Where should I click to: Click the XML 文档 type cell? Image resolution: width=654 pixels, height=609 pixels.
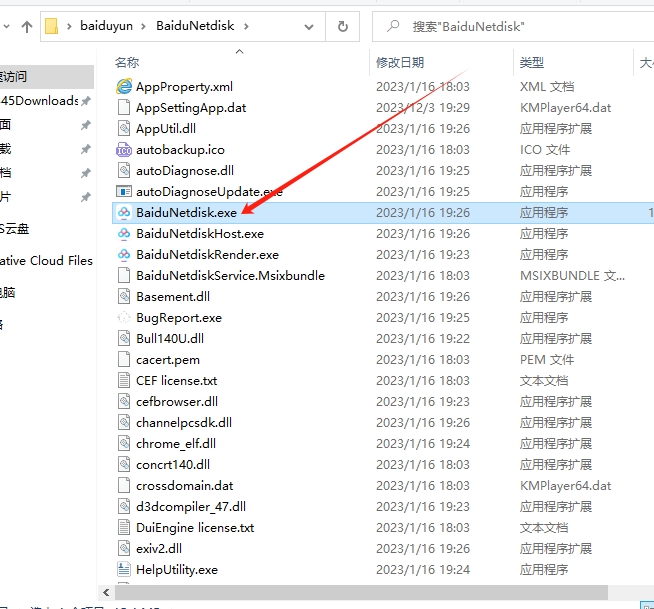[547, 86]
